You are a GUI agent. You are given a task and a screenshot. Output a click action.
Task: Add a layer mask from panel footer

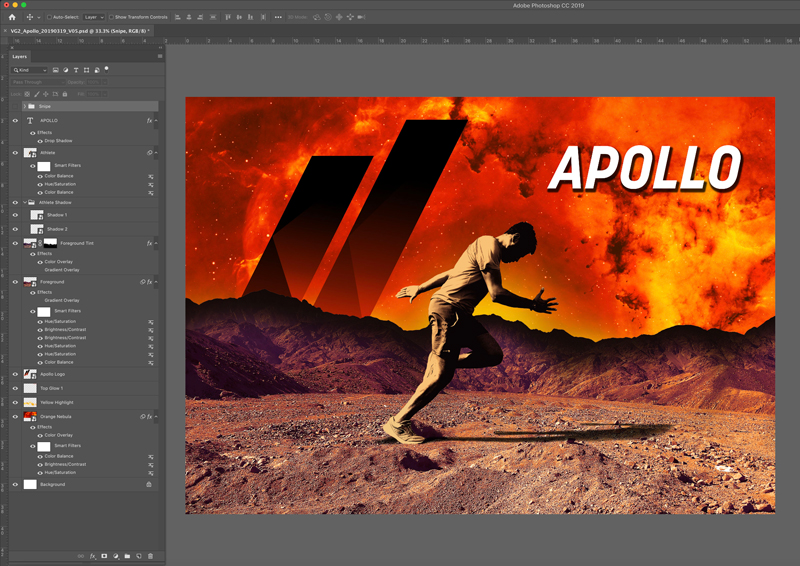point(104,556)
